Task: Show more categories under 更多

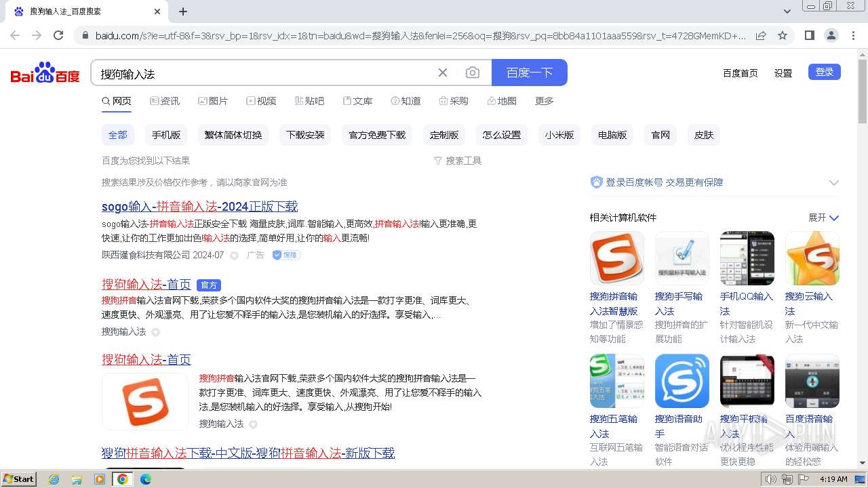Action: (545, 101)
